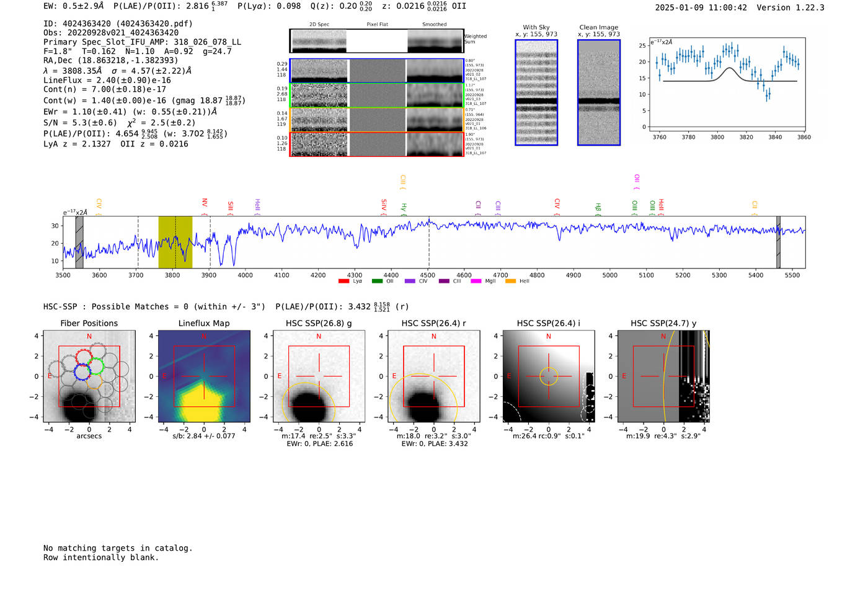868x591 pixels.
Task: Click the Obs: 20220928v021_4024363420 text
Action: (x=111, y=33)
